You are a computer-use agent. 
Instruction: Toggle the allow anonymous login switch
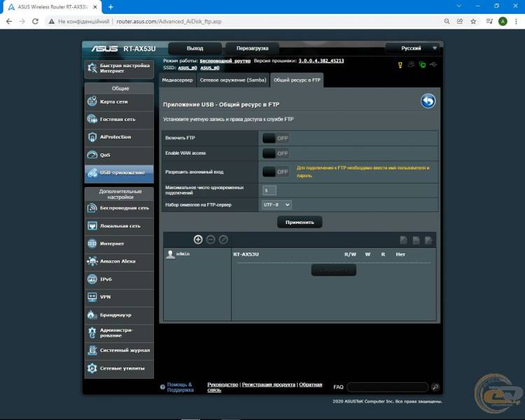(275, 171)
